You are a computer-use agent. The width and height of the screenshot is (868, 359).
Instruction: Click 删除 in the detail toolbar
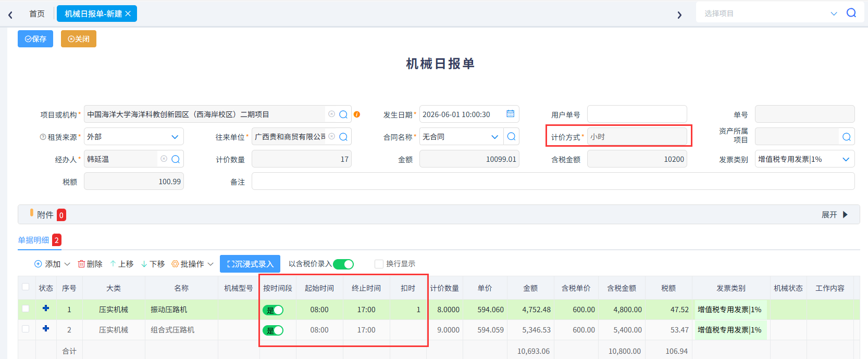coord(90,264)
